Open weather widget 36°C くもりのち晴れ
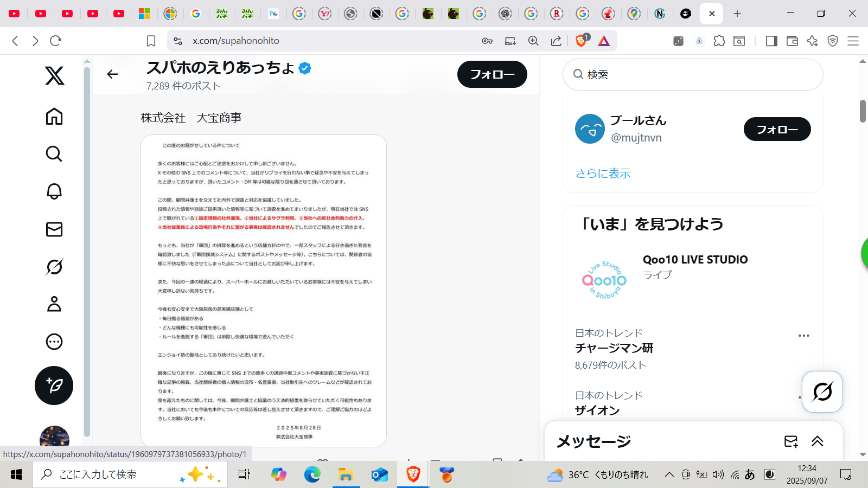The image size is (868, 488). click(597, 475)
